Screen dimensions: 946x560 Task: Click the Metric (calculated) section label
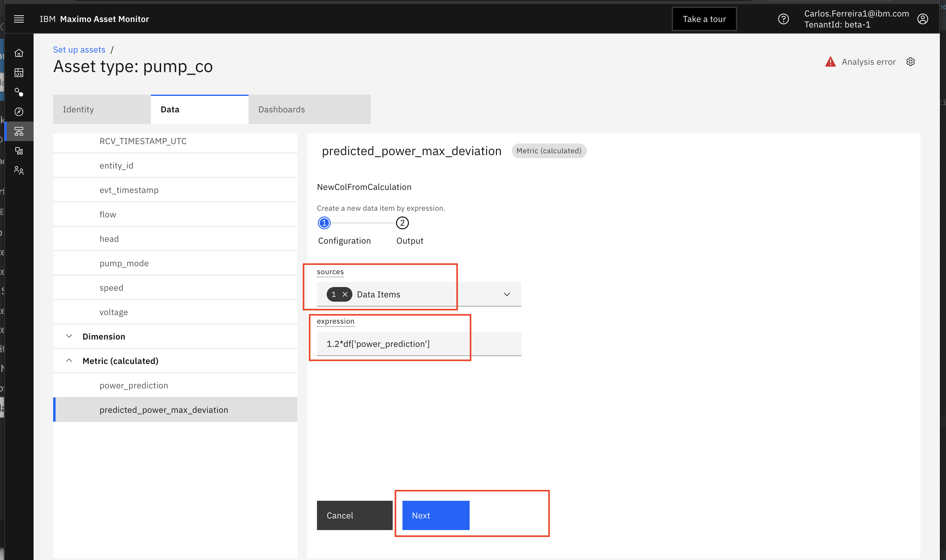click(120, 361)
